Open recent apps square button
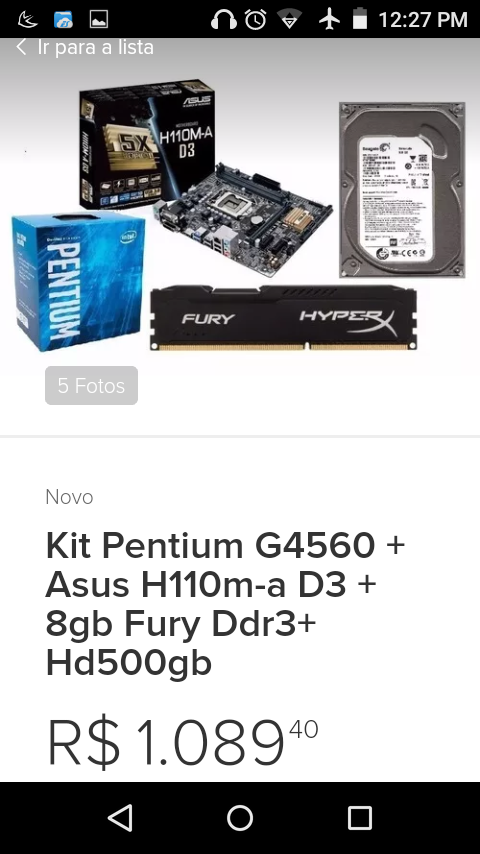Screen dimensions: 480x854 360,818
